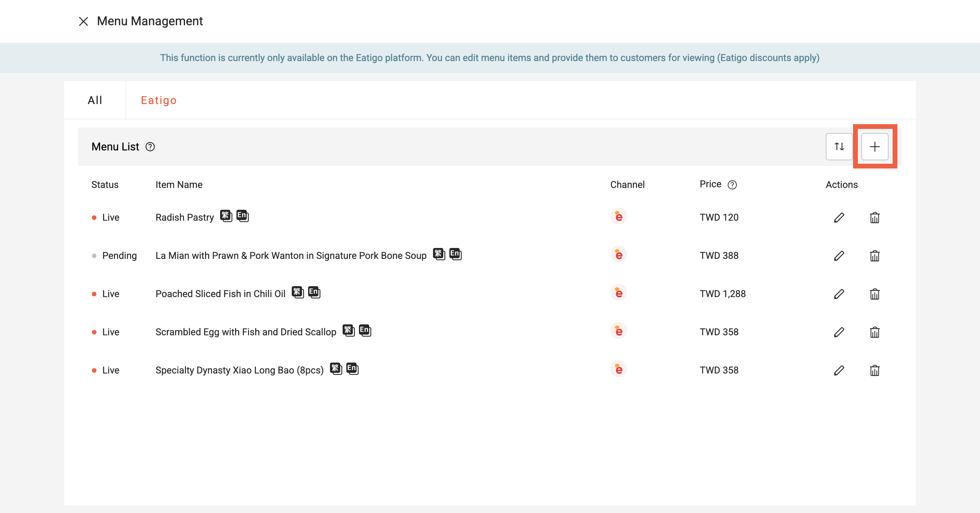Image resolution: width=980 pixels, height=513 pixels.
Task: Open the Price column help icon
Action: [x=732, y=185]
